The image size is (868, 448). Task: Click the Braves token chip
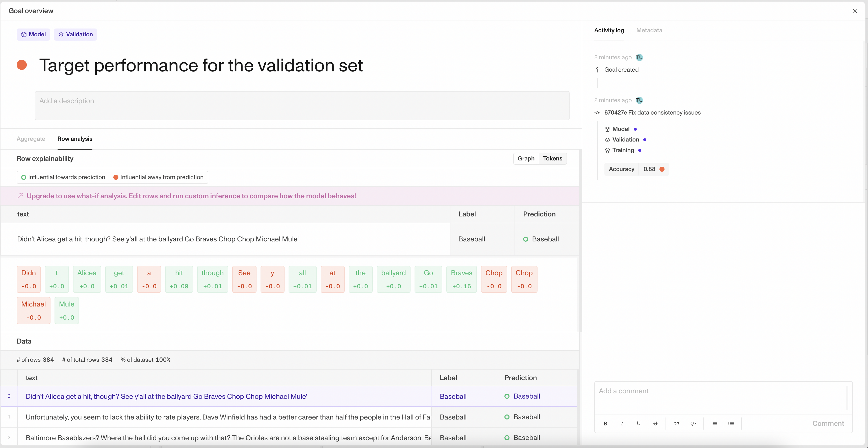click(461, 279)
